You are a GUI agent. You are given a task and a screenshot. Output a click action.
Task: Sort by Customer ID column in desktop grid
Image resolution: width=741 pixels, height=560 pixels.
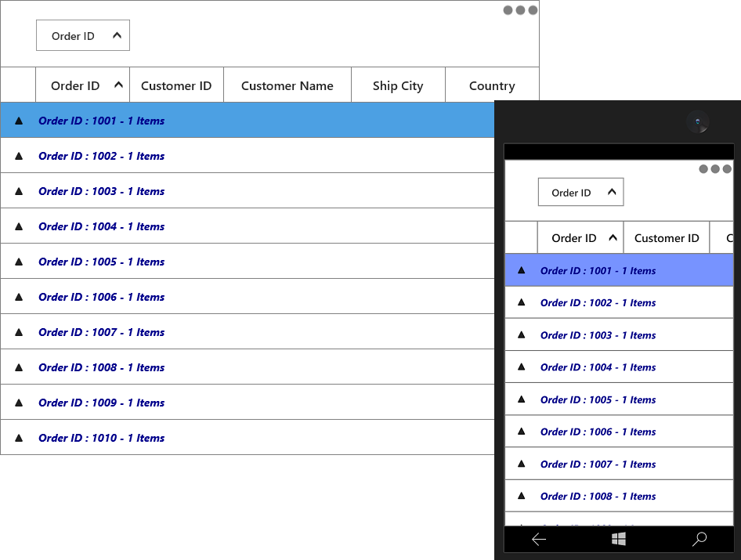[x=176, y=85]
